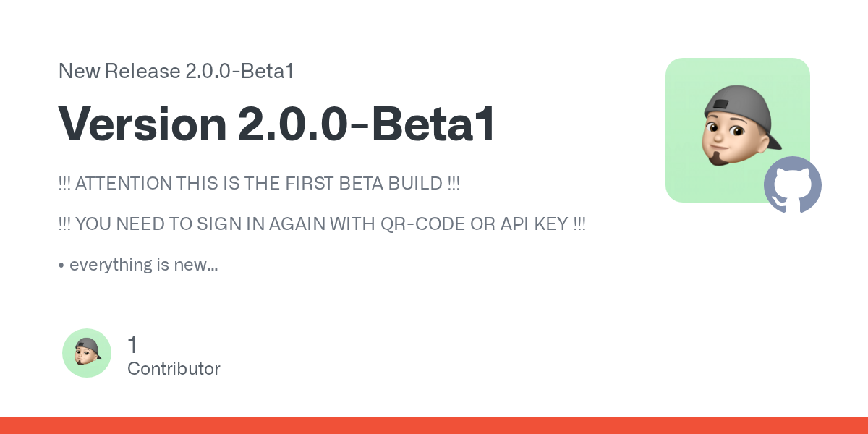
Task: Click the contributor count number "1"
Action: click(x=132, y=345)
